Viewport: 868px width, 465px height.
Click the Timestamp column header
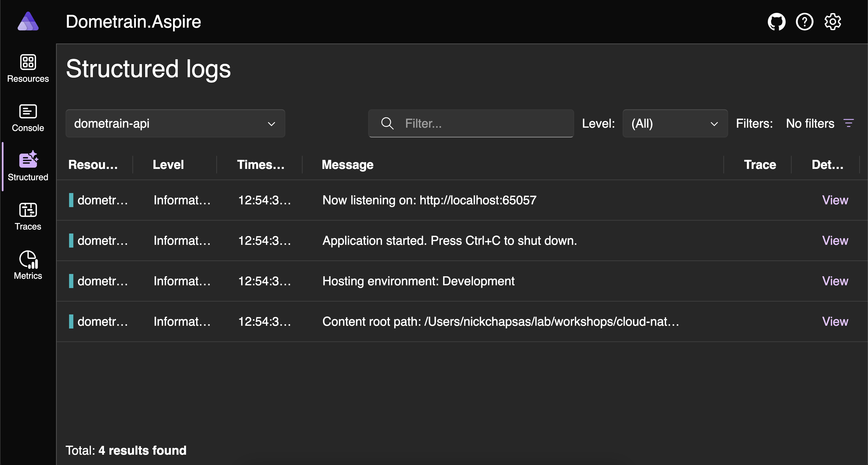click(260, 165)
